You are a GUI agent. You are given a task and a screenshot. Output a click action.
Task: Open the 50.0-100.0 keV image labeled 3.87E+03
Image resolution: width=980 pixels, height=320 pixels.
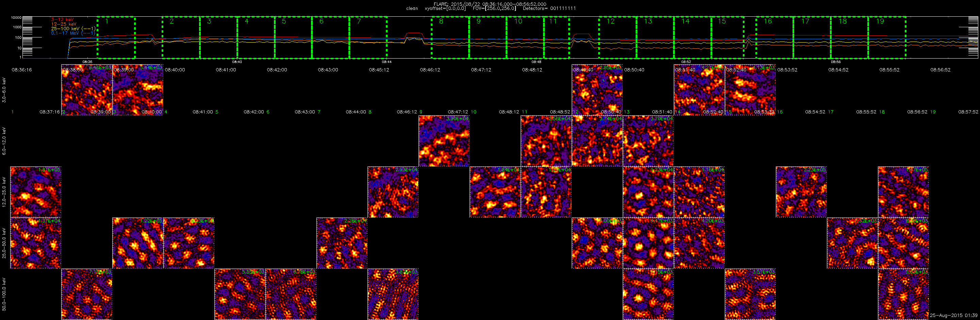(x=393, y=294)
